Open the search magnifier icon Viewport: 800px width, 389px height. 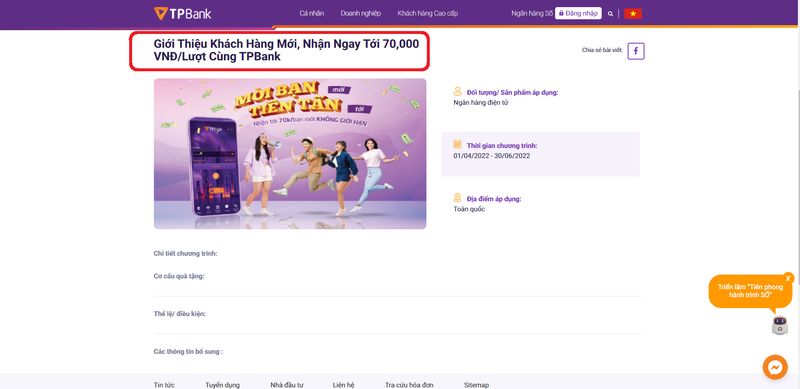click(x=611, y=14)
